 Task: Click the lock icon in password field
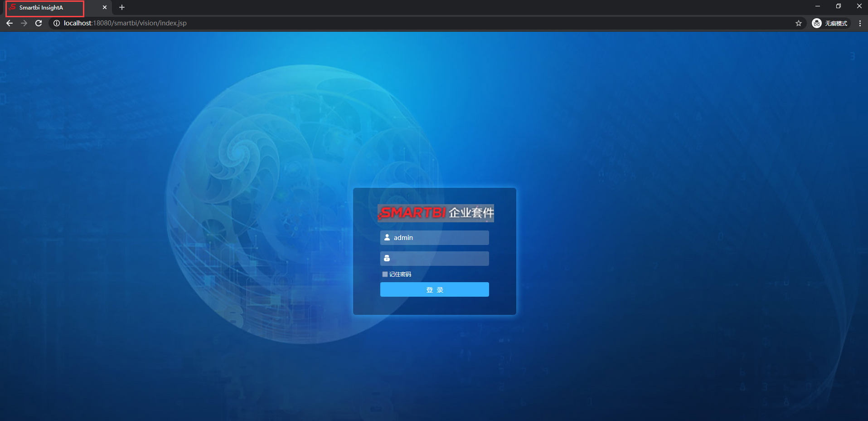(387, 258)
